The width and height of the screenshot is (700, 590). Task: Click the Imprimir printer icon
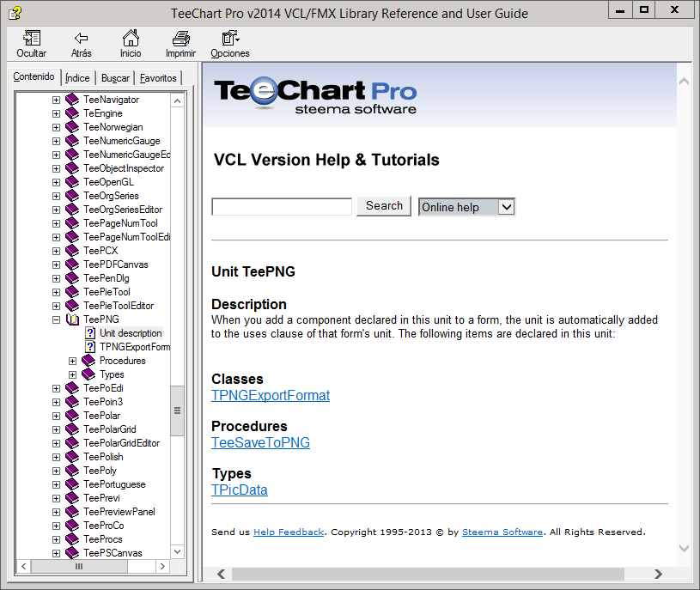(181, 39)
